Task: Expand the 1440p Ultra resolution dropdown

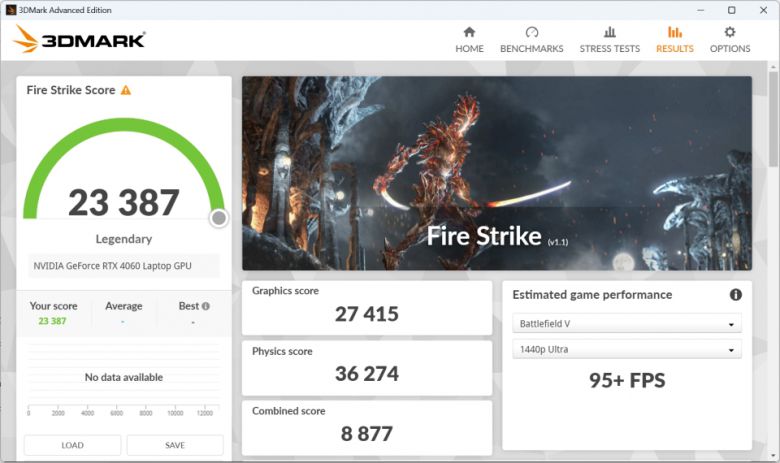Action: pyautogui.click(x=627, y=350)
